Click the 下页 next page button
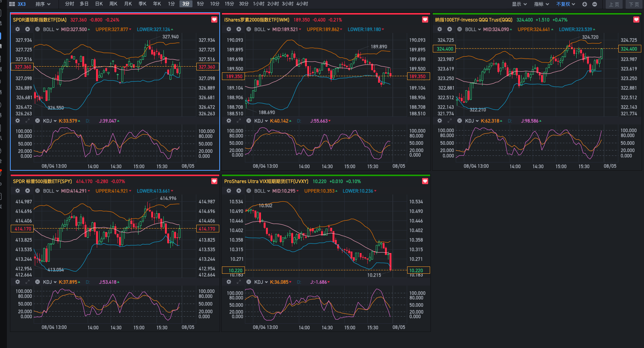 (x=634, y=4)
